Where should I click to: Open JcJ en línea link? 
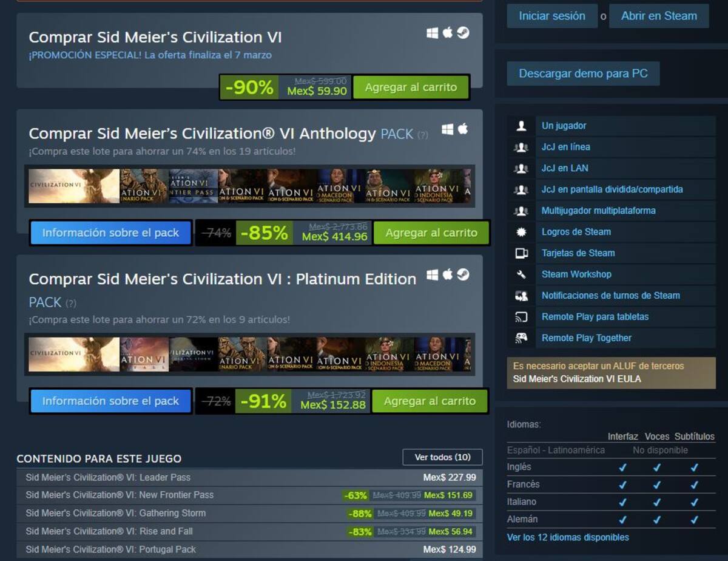pyautogui.click(x=566, y=147)
